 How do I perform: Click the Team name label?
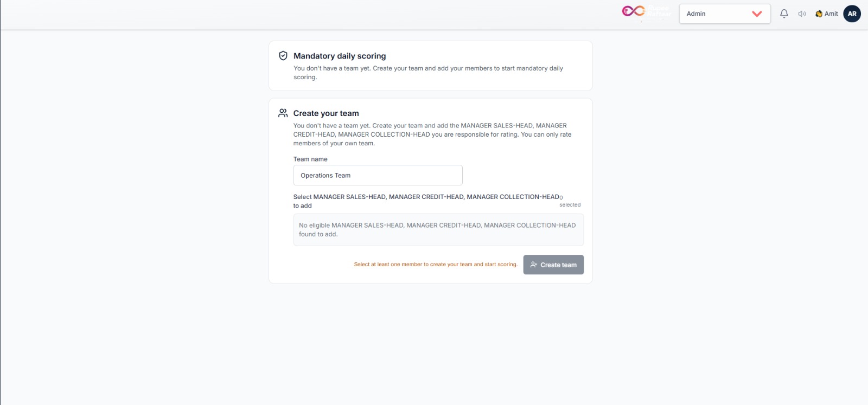310,159
